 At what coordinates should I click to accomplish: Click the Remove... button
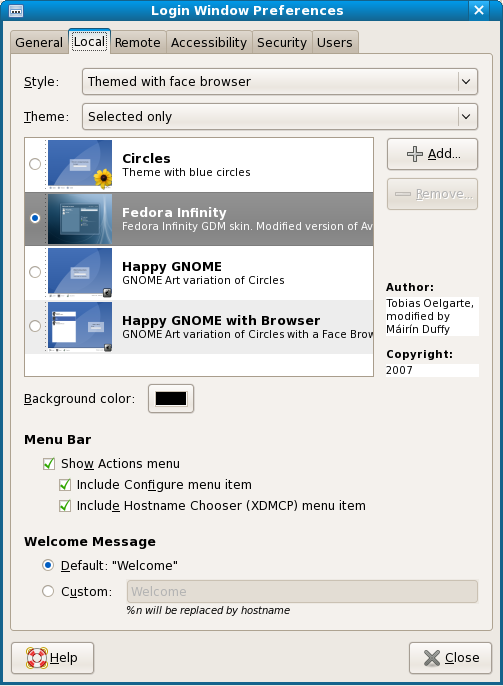[x=432, y=194]
